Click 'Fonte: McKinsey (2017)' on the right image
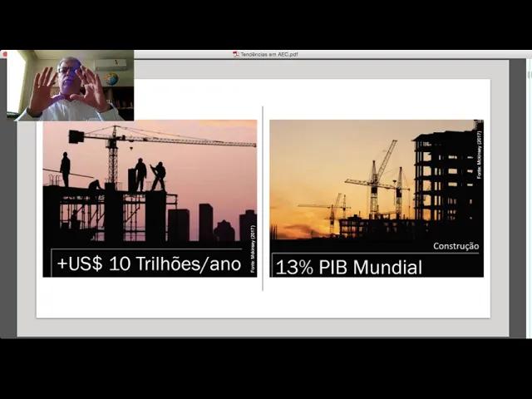The height and width of the screenshot is (399, 532). point(480,155)
